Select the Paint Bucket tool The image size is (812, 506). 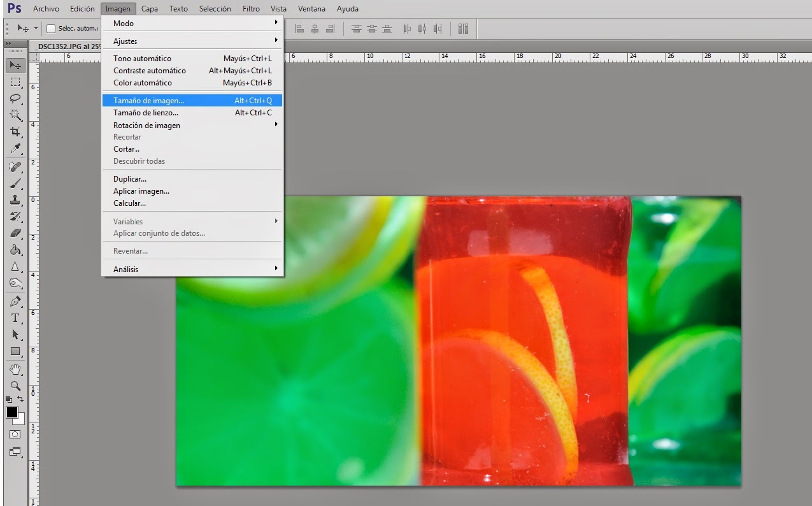15,250
